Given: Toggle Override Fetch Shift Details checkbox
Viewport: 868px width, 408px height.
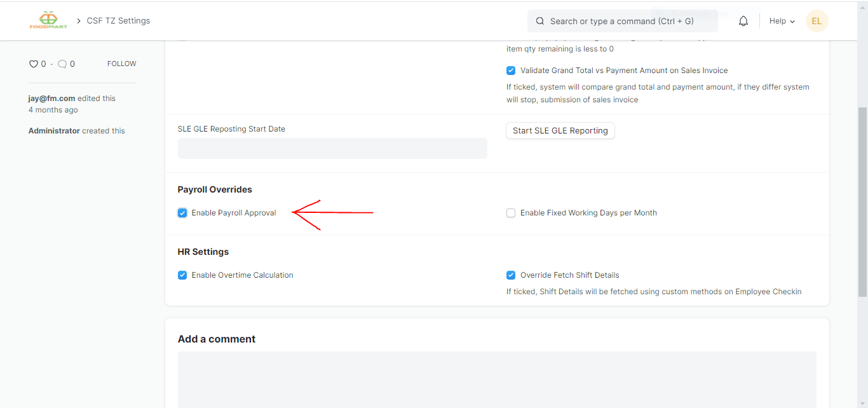Looking at the screenshot, I should point(511,275).
